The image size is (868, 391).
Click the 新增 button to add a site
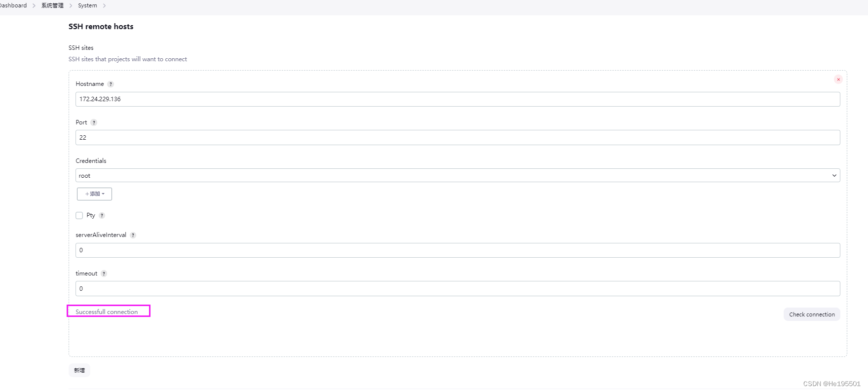[x=79, y=370]
